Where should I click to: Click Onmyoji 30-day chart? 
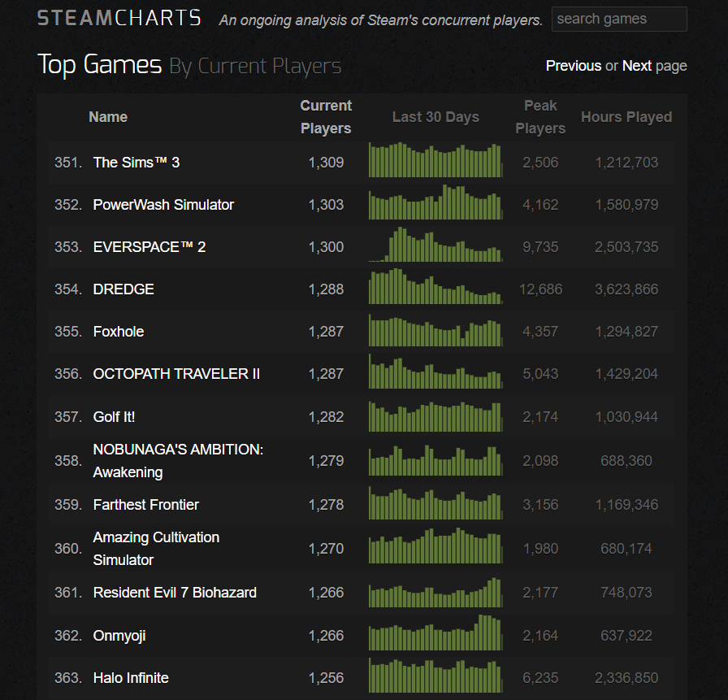435,633
